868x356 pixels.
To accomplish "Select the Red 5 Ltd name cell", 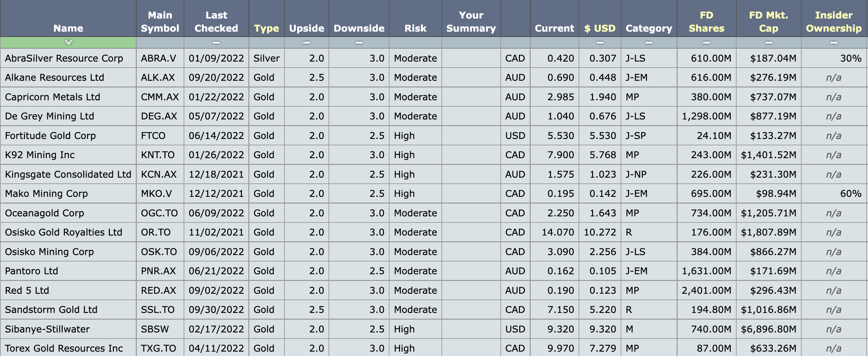I will [x=68, y=290].
